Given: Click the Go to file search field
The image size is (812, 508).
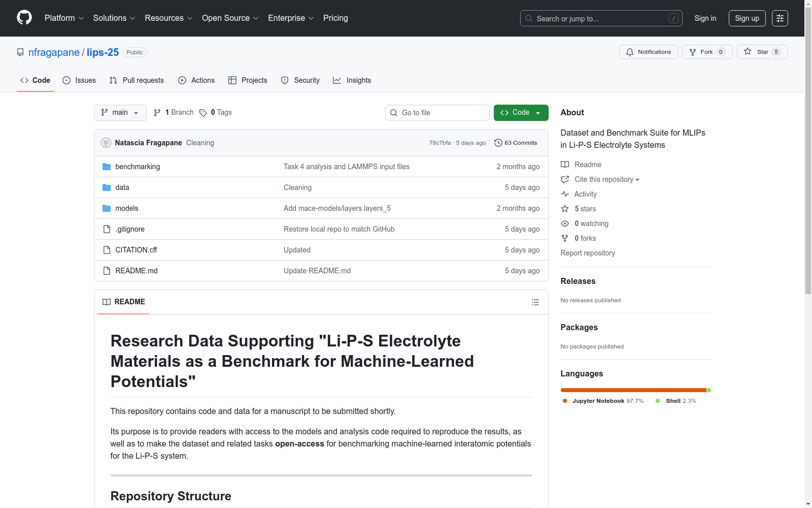Looking at the screenshot, I should pyautogui.click(x=437, y=113).
